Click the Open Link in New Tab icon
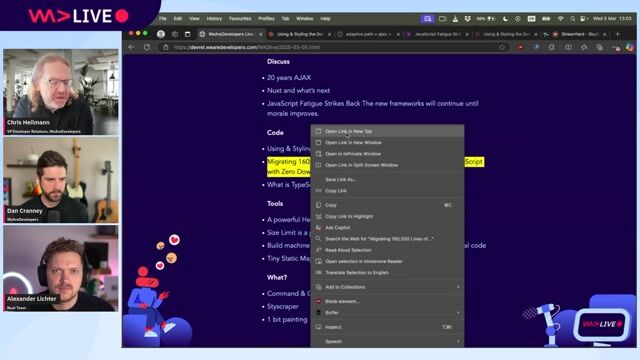 tap(318, 131)
